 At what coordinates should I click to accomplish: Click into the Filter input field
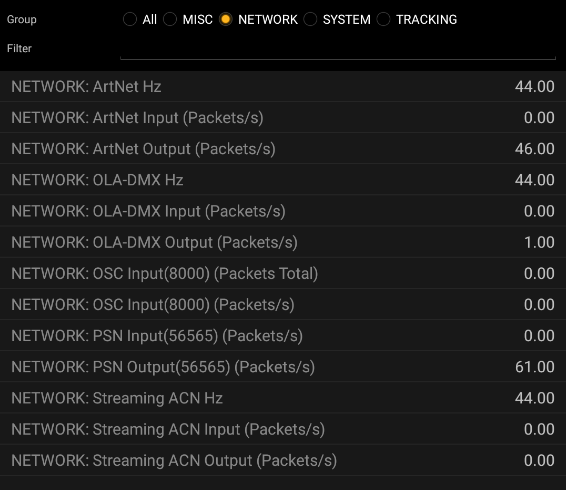point(338,49)
